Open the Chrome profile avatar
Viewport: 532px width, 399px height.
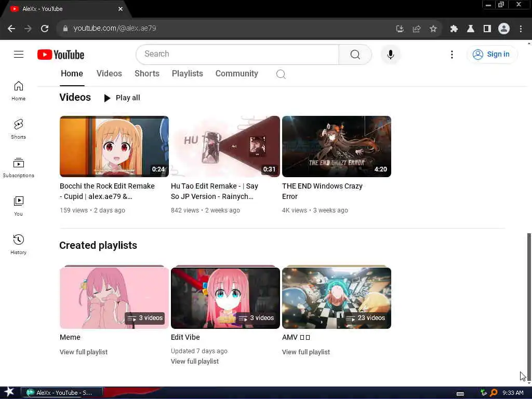504,29
